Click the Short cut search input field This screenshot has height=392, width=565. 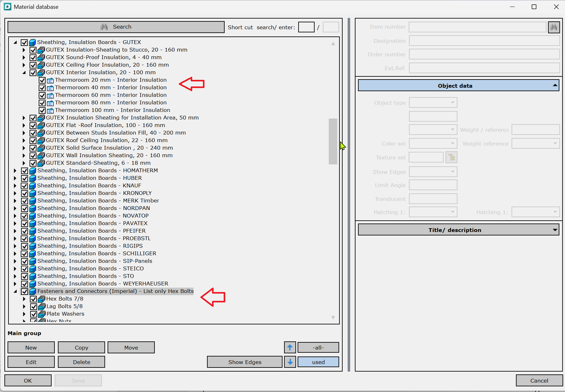tap(306, 27)
